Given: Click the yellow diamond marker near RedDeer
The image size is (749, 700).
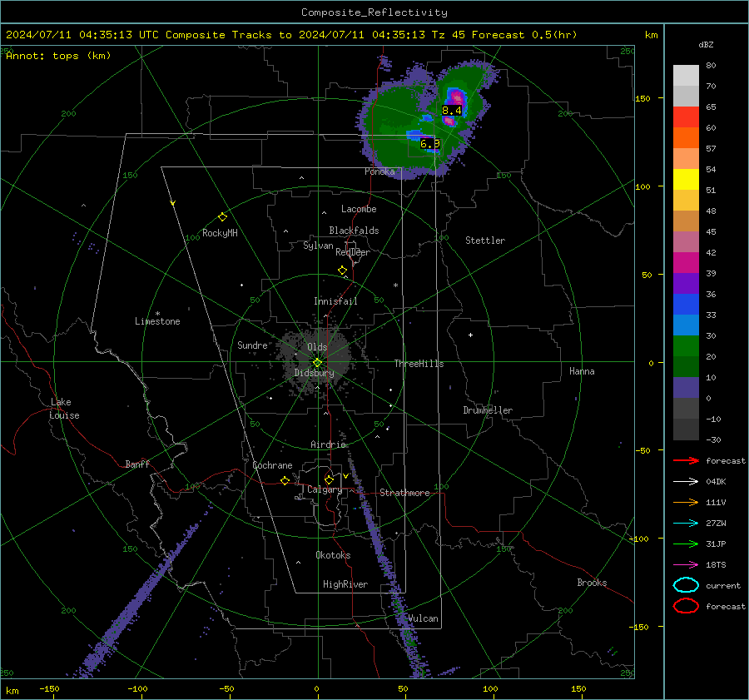Looking at the screenshot, I should [343, 271].
